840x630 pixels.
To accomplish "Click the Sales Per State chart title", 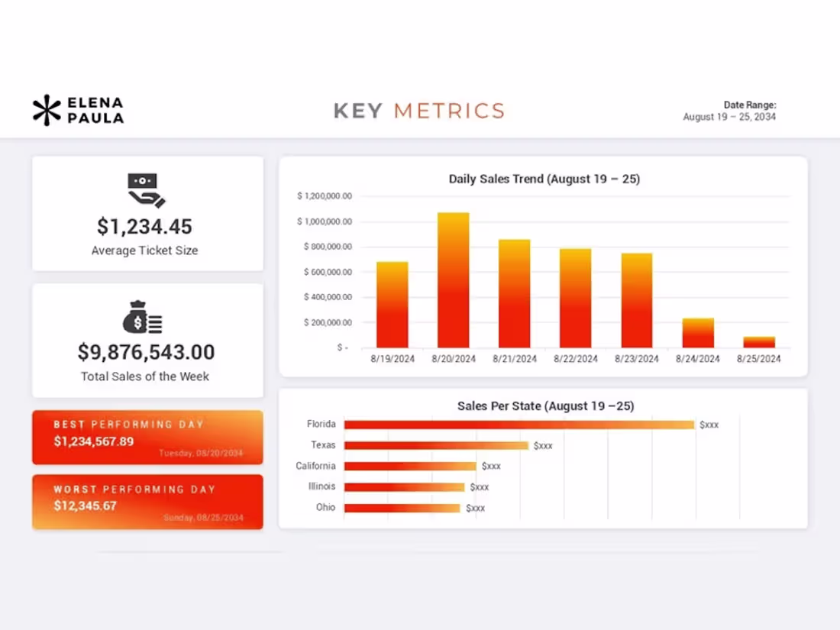I will click(546, 406).
